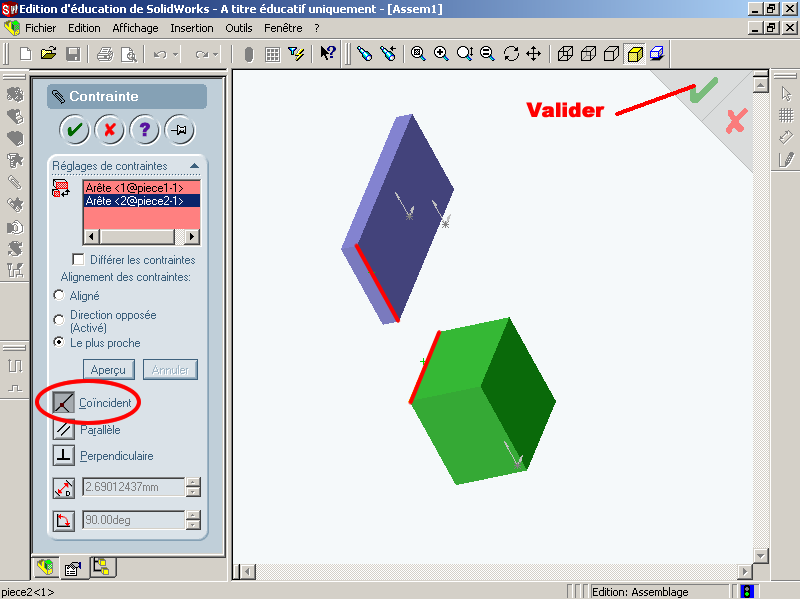Select Le plus proche radio button

(x=59, y=342)
